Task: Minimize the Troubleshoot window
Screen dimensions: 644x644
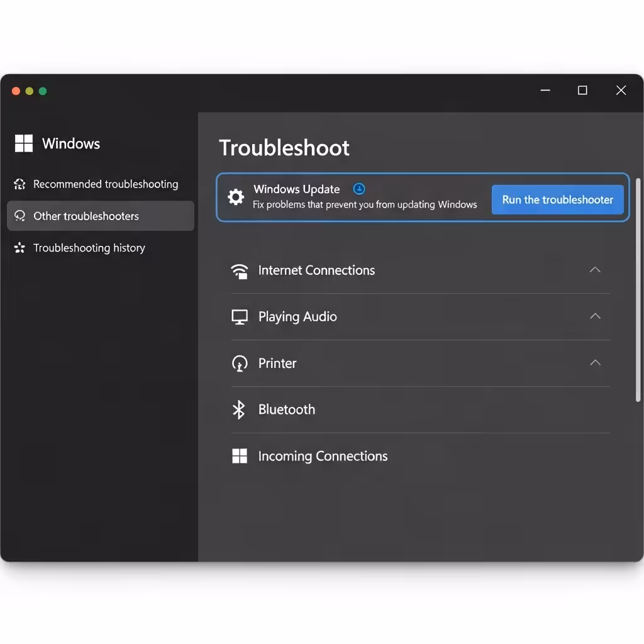Action: point(545,91)
